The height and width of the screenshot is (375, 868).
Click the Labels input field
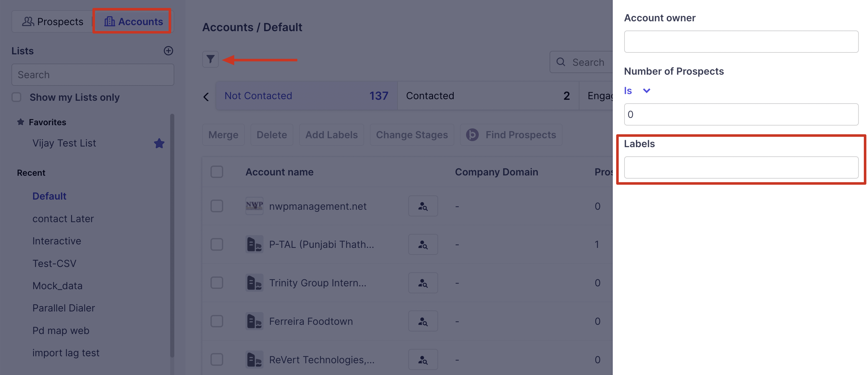tap(741, 167)
